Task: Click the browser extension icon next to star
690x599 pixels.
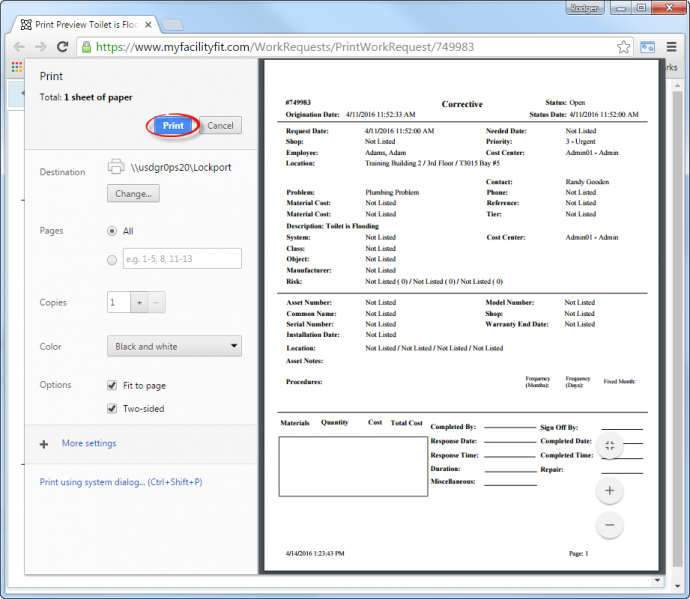Action: tap(647, 47)
